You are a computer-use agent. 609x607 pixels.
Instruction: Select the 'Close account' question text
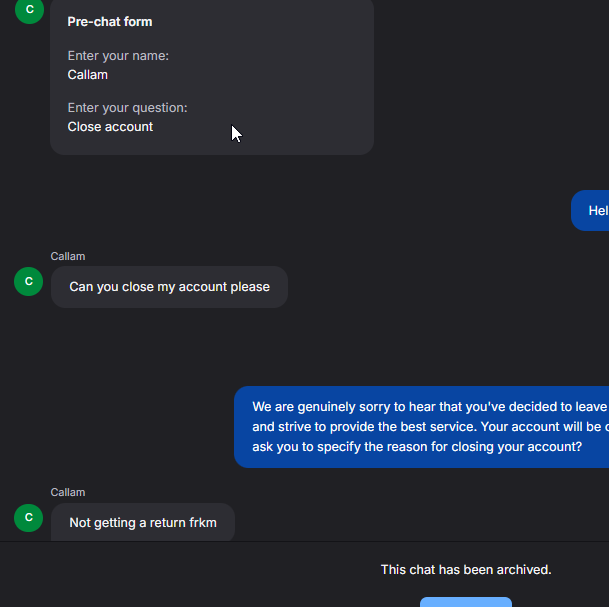tap(110, 127)
